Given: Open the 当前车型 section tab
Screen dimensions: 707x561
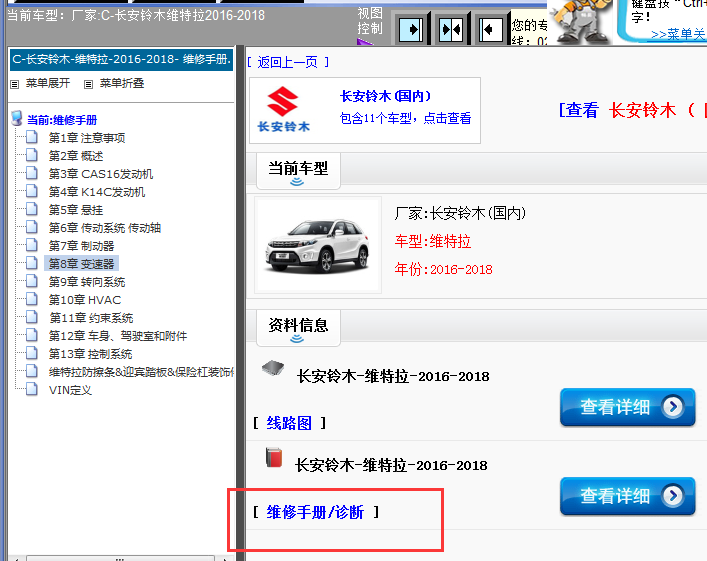Looking at the screenshot, I should (x=298, y=171).
